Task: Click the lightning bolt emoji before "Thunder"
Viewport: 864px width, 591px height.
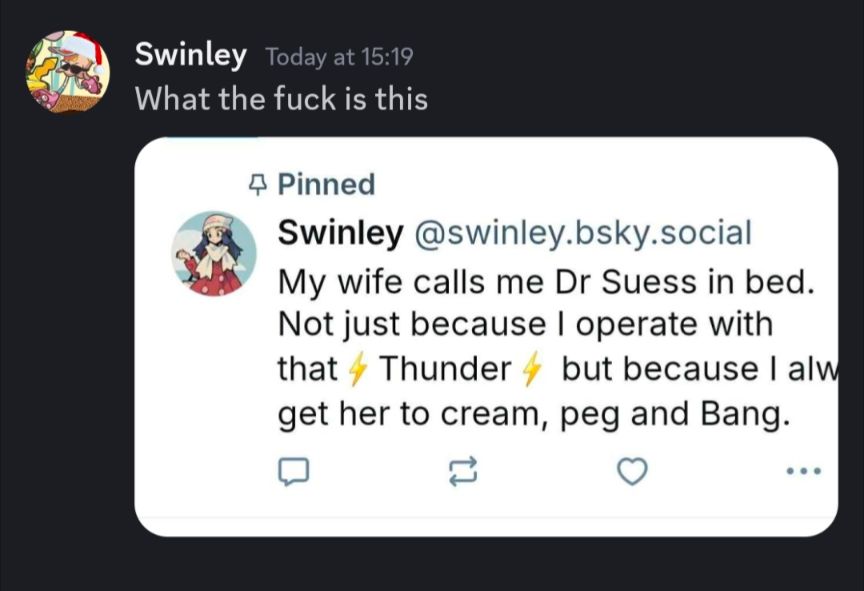Action: point(358,370)
